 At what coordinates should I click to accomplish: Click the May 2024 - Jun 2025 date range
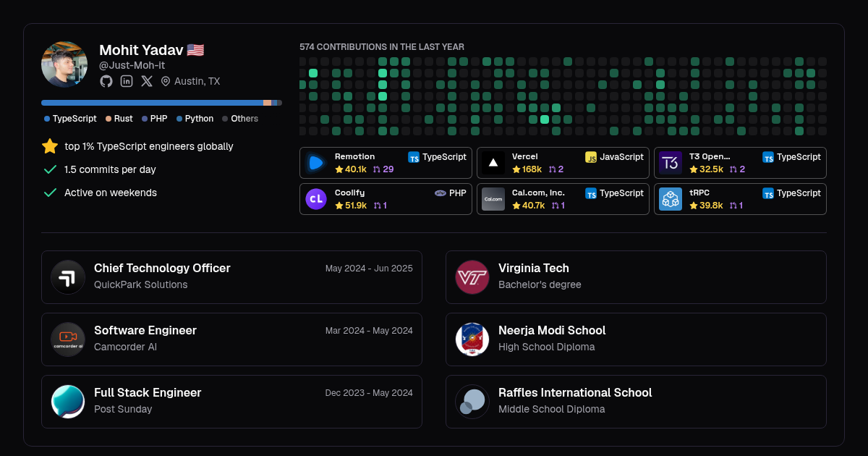pos(369,269)
